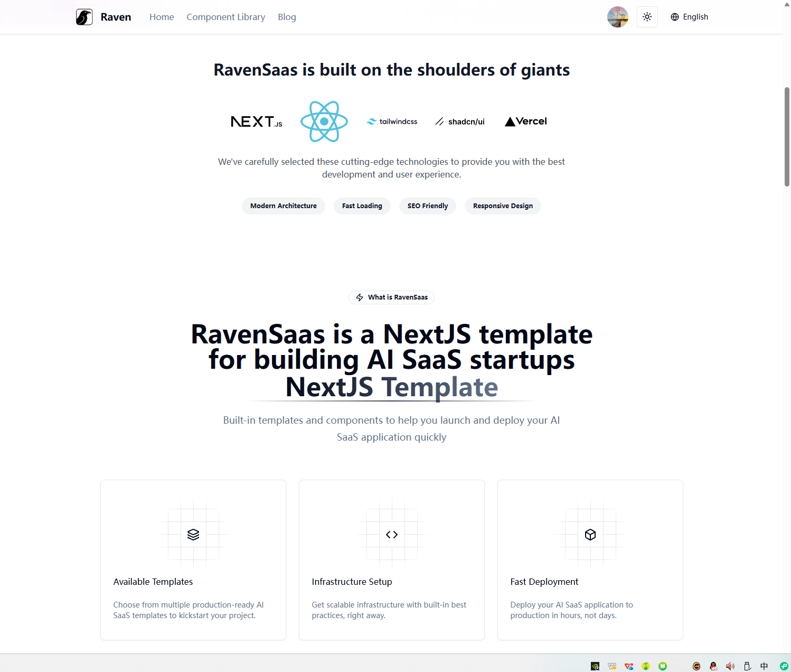Click the 'Deploy your AI SaaS application' description

click(x=571, y=610)
